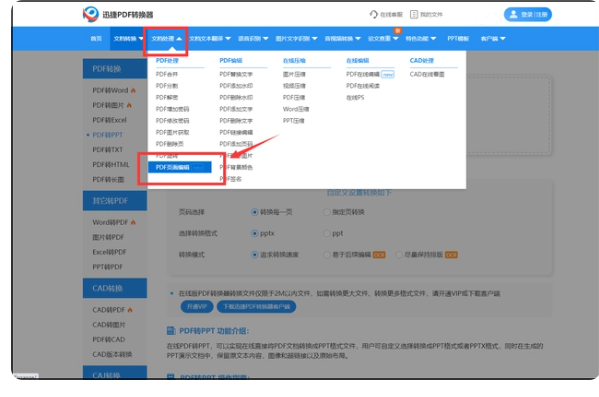Click the user avatar icon on 登录 button

click(513, 15)
